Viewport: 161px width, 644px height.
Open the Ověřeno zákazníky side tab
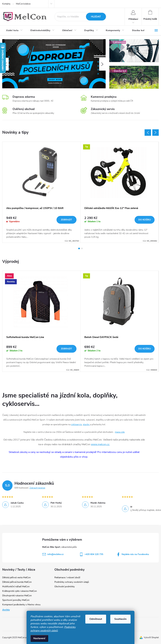(x=3, y=57)
